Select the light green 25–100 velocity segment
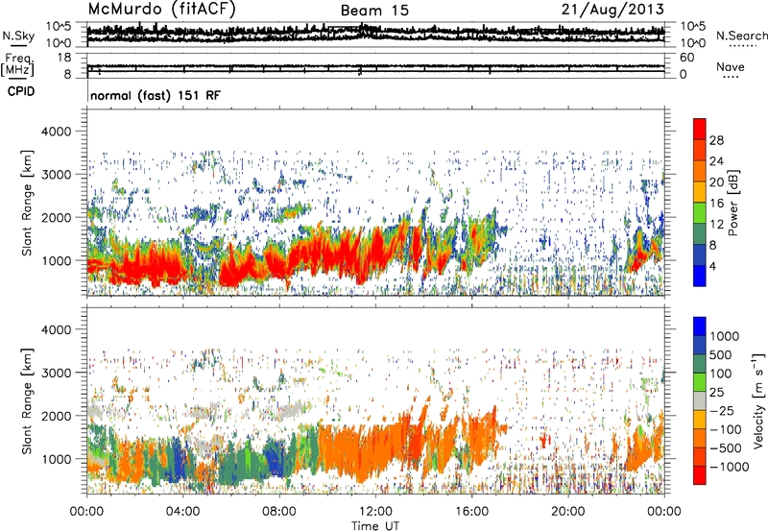The width and height of the screenshot is (768, 532). pos(700,383)
